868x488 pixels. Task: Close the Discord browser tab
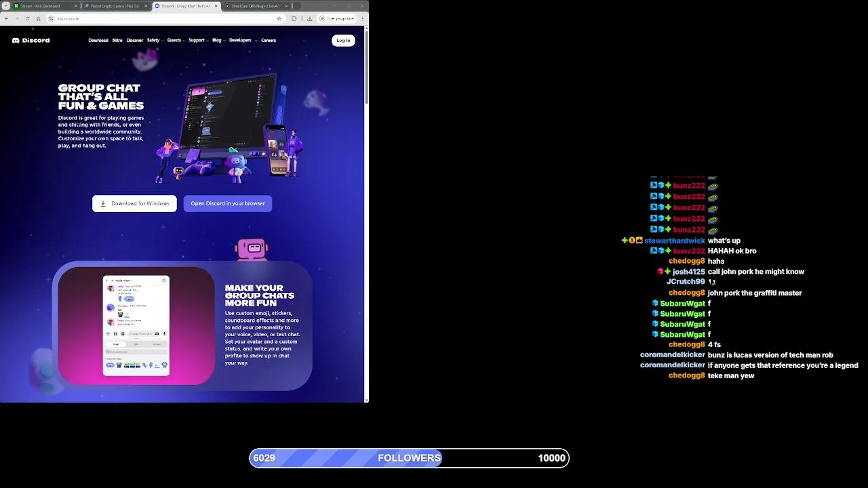point(216,6)
